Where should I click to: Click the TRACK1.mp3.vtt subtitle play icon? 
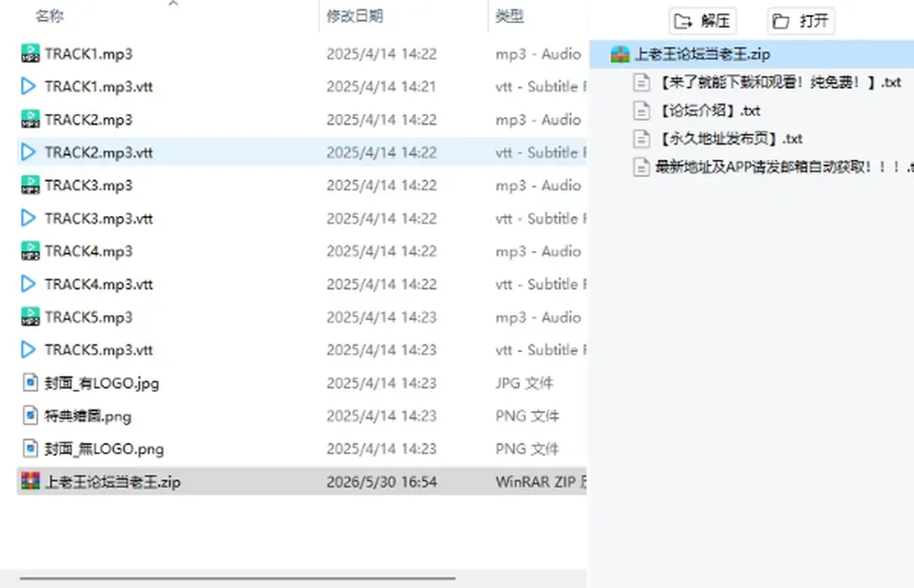pos(28,87)
